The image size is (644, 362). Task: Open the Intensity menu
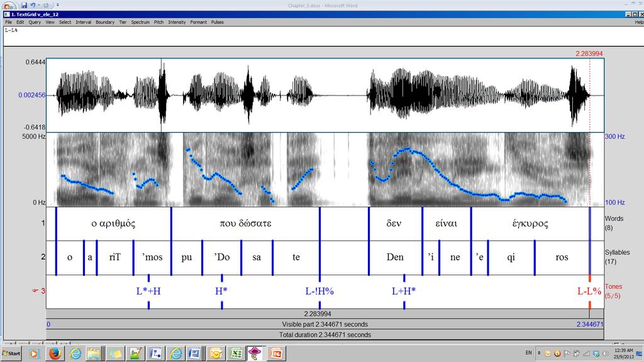click(x=177, y=22)
